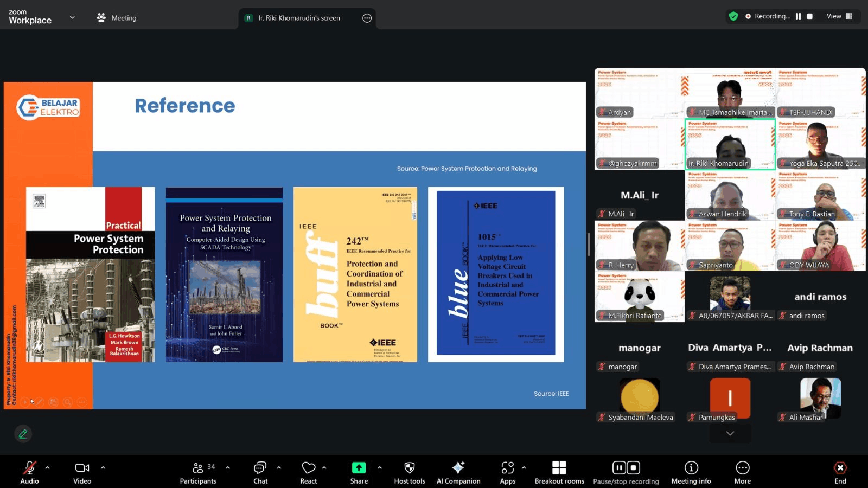
Task: Start camera using the Video icon
Action: tap(82, 468)
